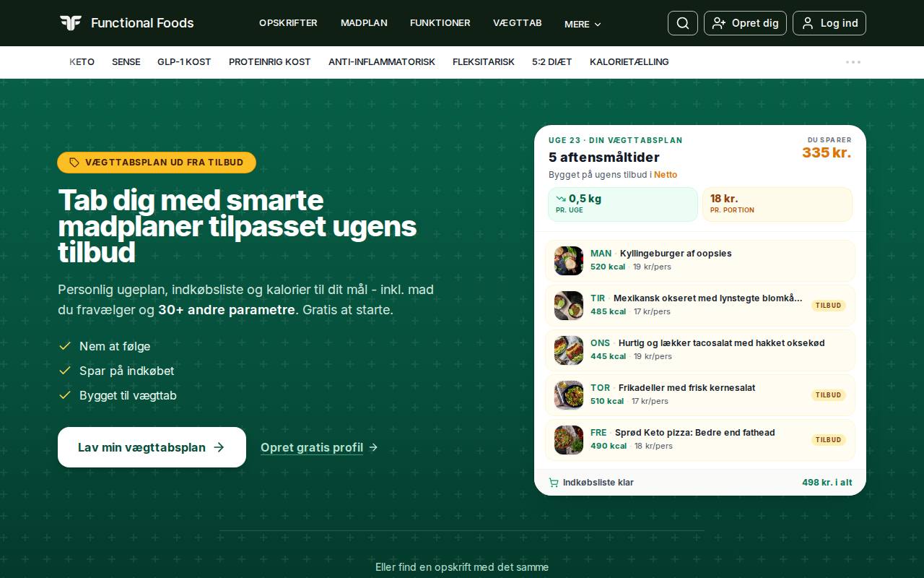Click the tag icon in the yellow badge
The image size is (924, 578).
point(74,163)
